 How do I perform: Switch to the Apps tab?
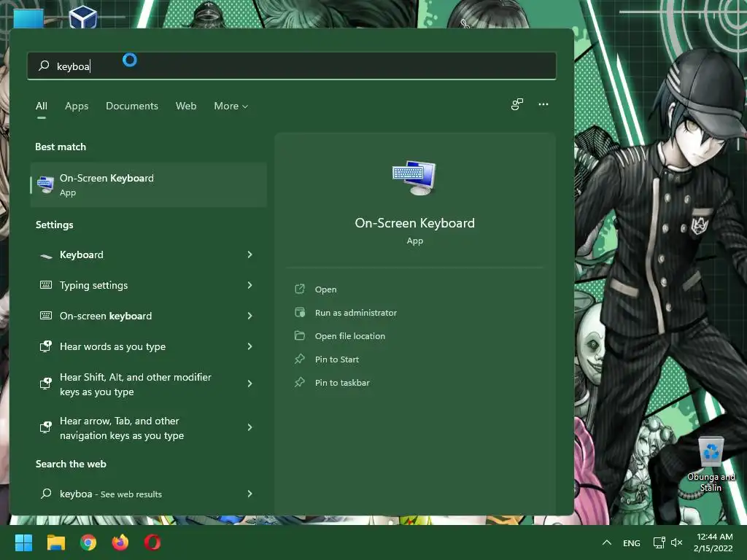[77, 106]
